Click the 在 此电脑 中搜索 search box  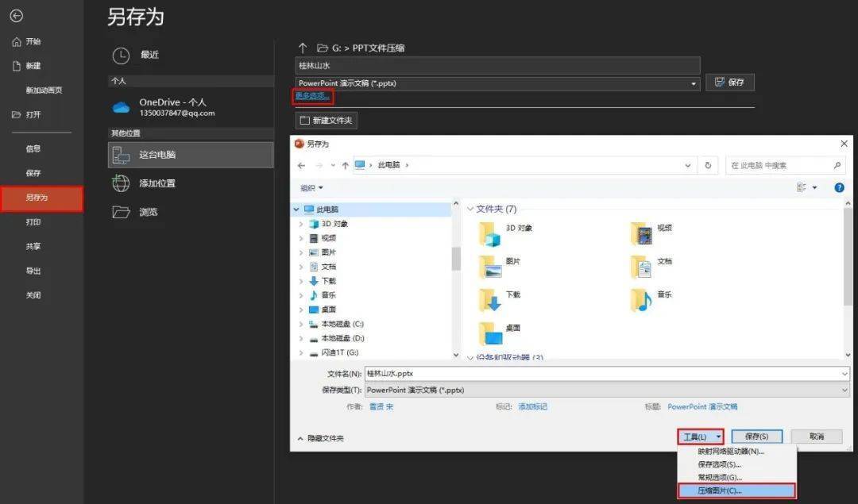(x=786, y=165)
